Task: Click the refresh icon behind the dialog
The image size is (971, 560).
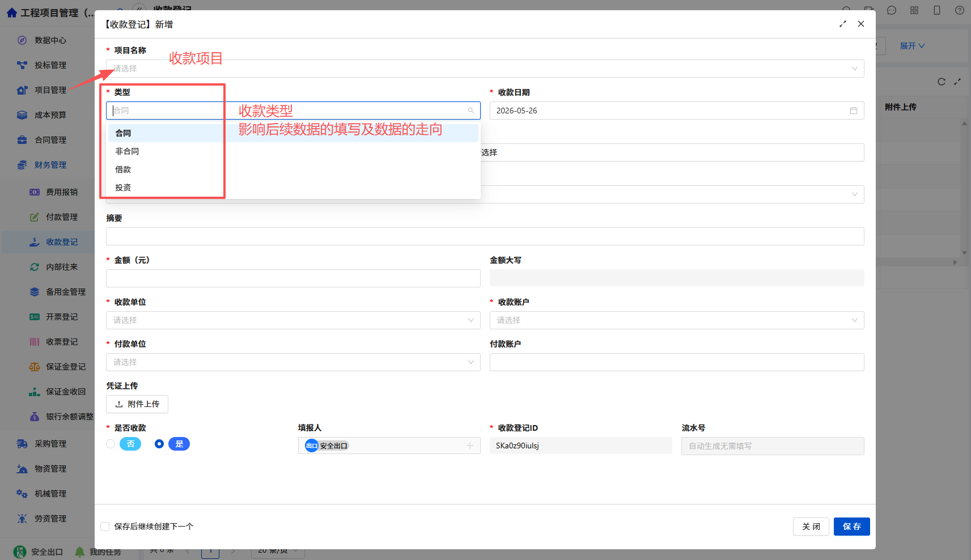Action: 942,82
